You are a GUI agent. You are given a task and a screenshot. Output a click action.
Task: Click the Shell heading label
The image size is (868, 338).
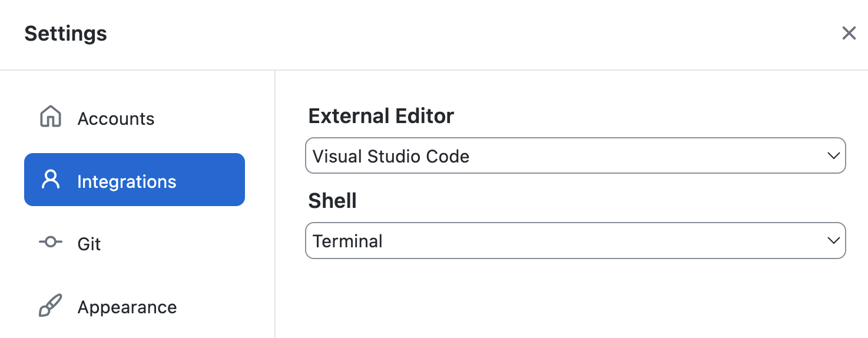pos(332,201)
